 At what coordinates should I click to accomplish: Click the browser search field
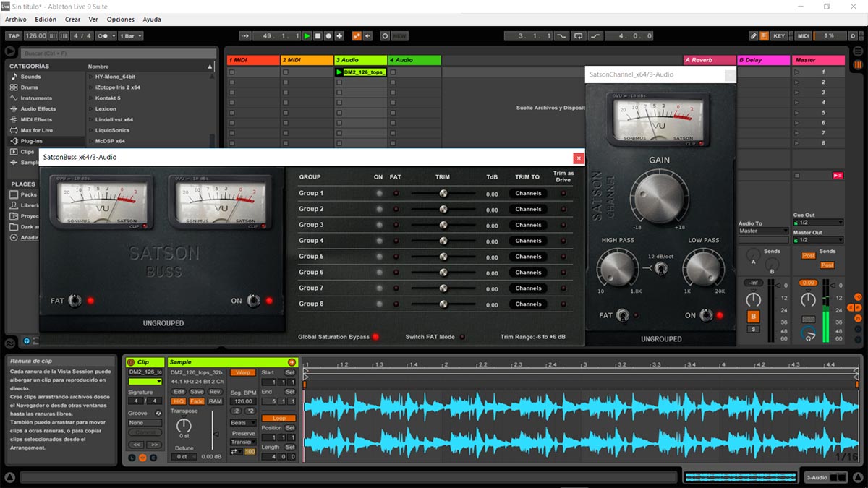pyautogui.click(x=119, y=53)
